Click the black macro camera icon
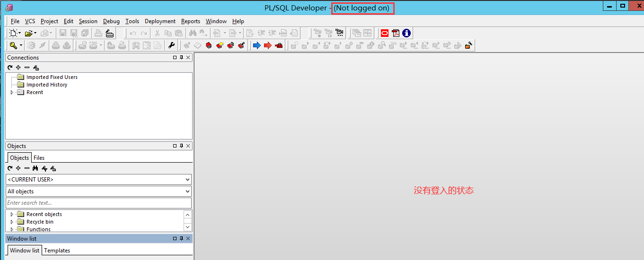 339,33
